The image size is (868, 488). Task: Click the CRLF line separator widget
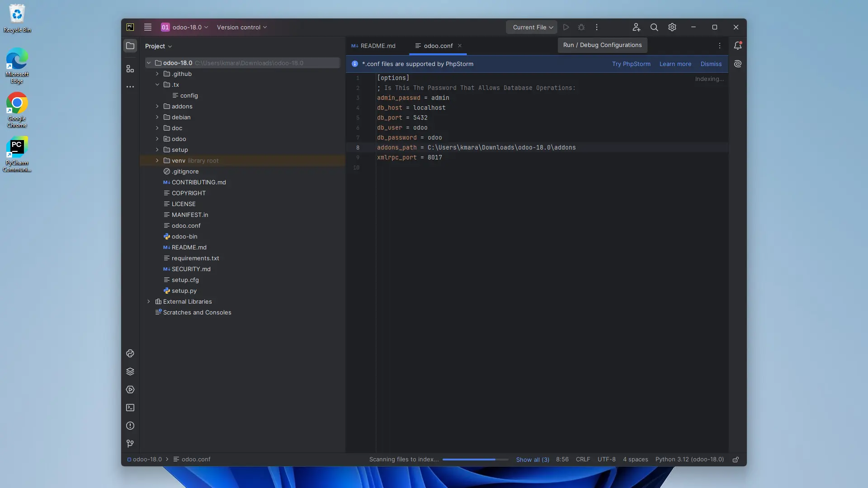coord(583,459)
